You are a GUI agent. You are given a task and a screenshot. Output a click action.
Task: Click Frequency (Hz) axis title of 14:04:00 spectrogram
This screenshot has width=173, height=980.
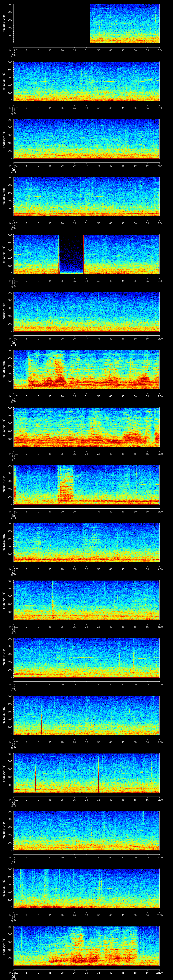tap(4, 24)
